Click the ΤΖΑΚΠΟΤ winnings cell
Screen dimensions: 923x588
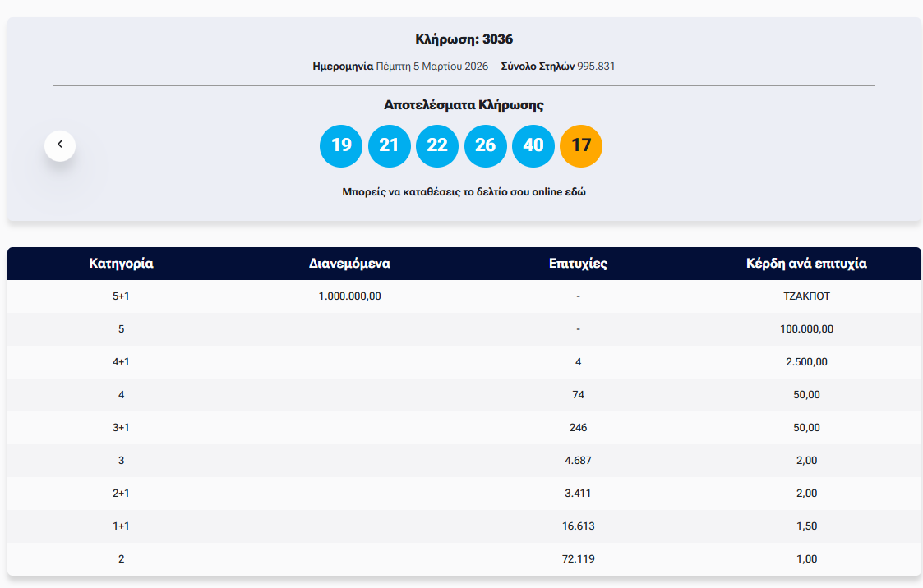[x=806, y=296]
